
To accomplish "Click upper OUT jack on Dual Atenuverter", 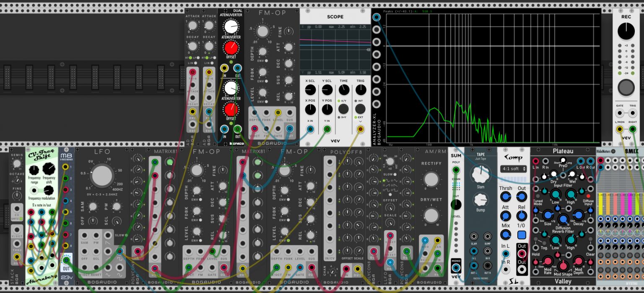I will (x=237, y=68).
